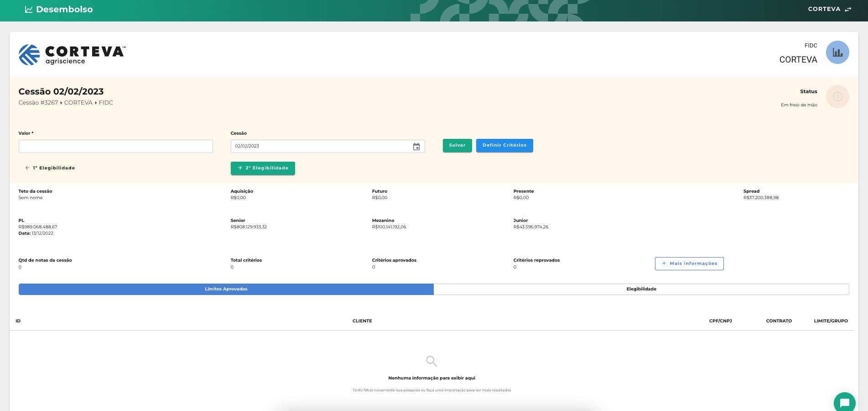This screenshot has height=411, width=868.
Task: Click the Junior value 'R$43.596.974,26'
Action: click(x=531, y=227)
